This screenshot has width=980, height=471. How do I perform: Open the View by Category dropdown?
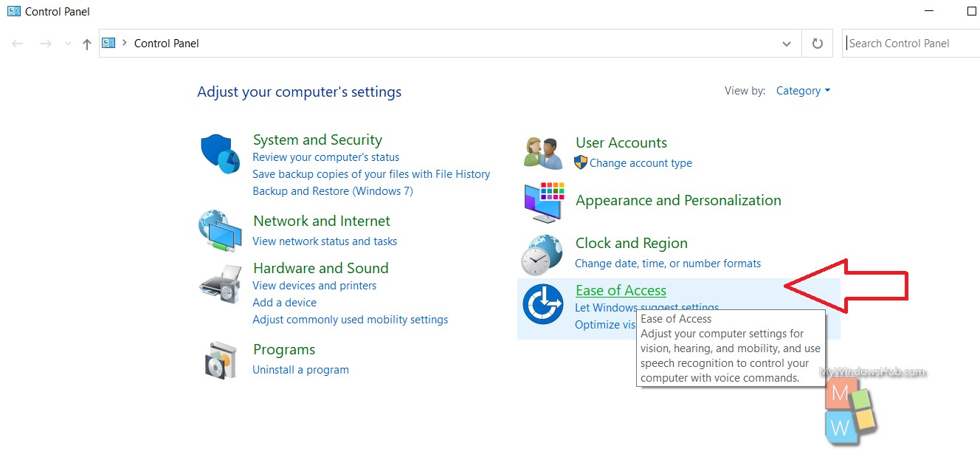tap(803, 91)
